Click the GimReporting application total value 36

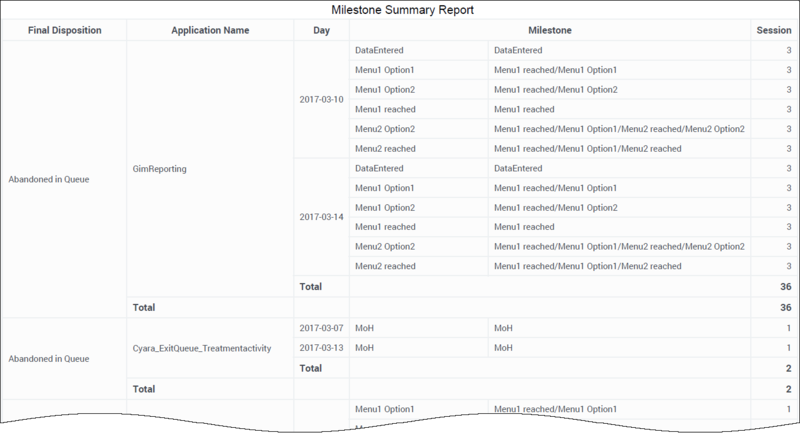[x=785, y=307]
